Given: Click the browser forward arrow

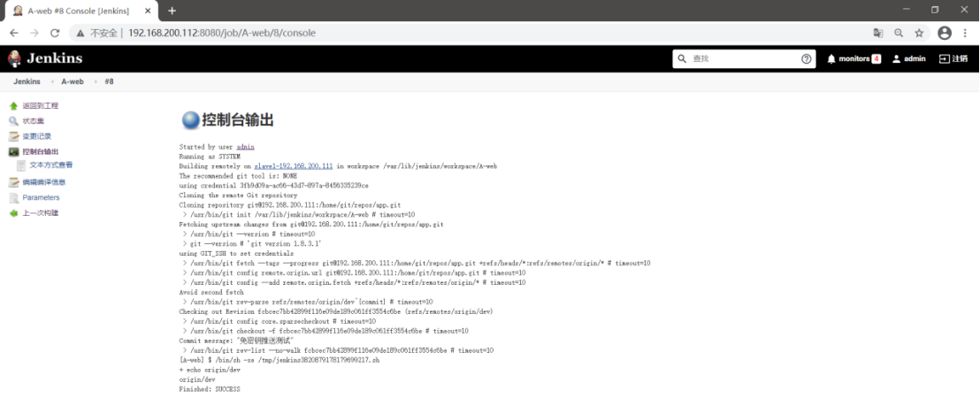Looking at the screenshot, I should (34, 33).
